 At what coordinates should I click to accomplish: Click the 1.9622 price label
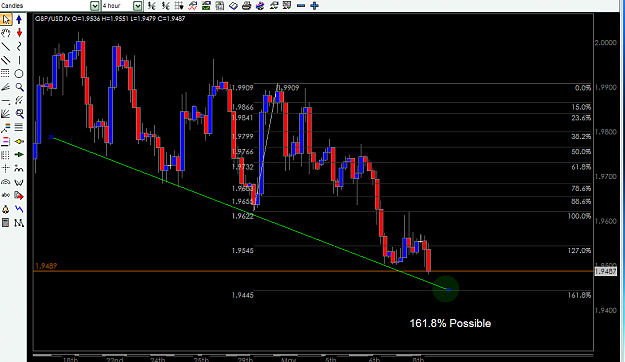(x=243, y=216)
